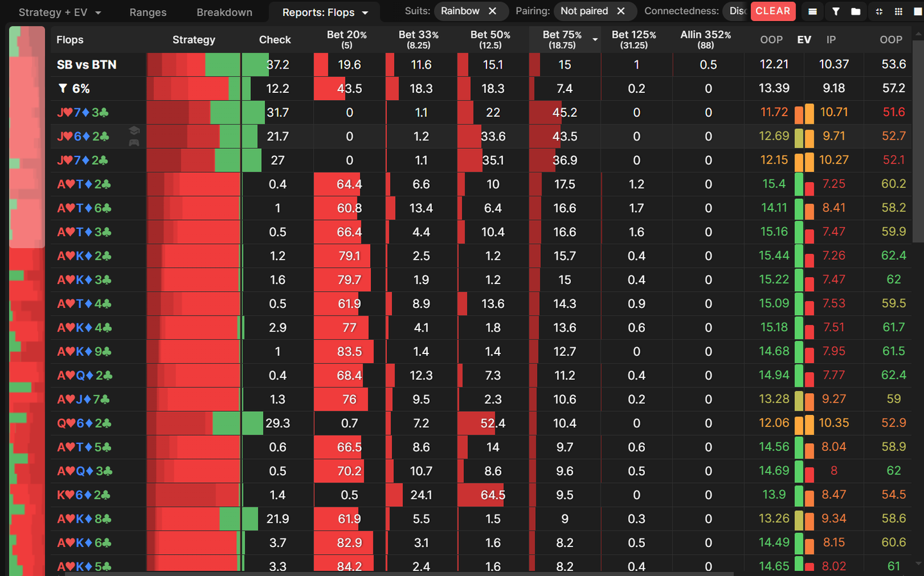
Task: Click gamepad practice icon on J♥6♦2♣ row
Action: click(134, 142)
